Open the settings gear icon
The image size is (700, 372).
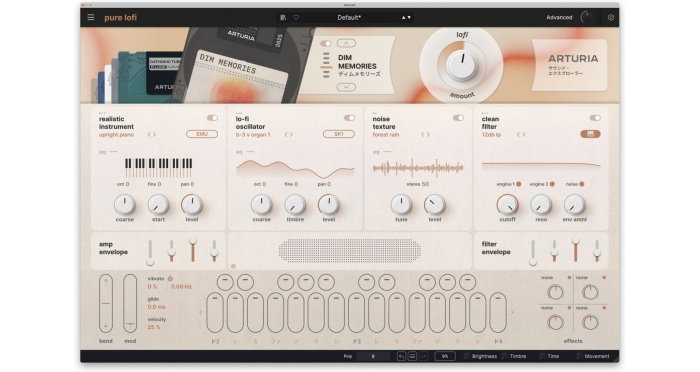pyautogui.click(x=611, y=17)
